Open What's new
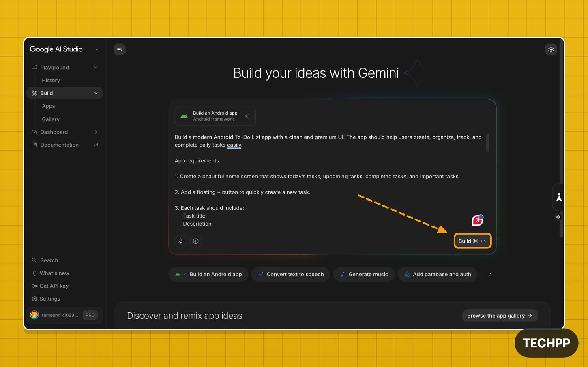The width and height of the screenshot is (588, 367). tap(54, 273)
